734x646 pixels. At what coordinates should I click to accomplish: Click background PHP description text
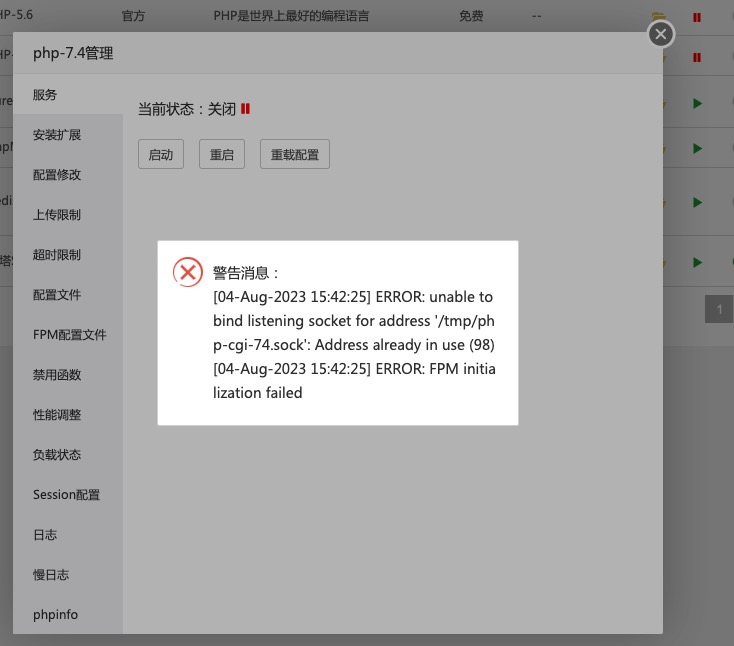(291, 16)
